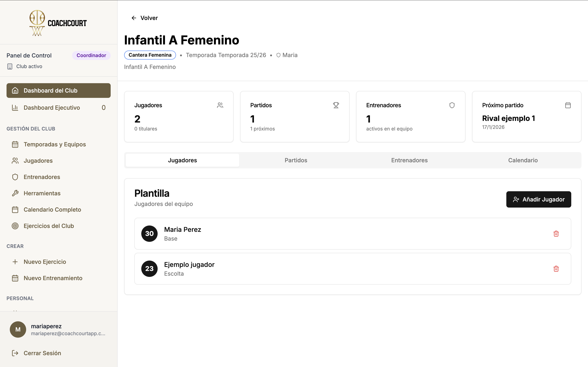Click the Cantera Femenina badge
This screenshot has height=367, width=588.
pyautogui.click(x=150, y=55)
